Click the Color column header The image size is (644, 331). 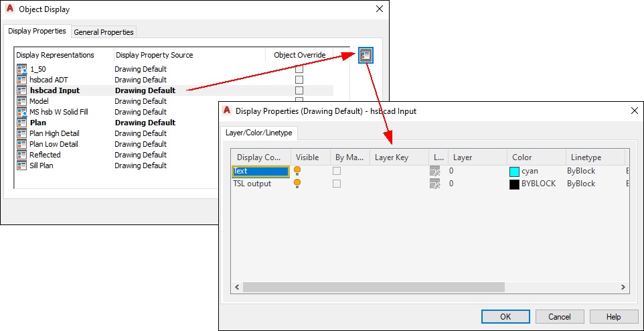click(x=536, y=157)
